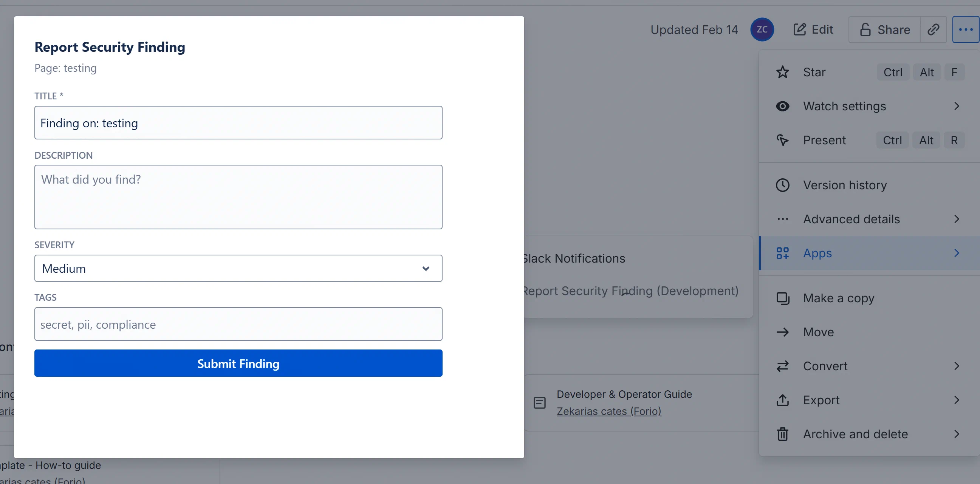
Task: Click the Title input field
Action: [238, 123]
